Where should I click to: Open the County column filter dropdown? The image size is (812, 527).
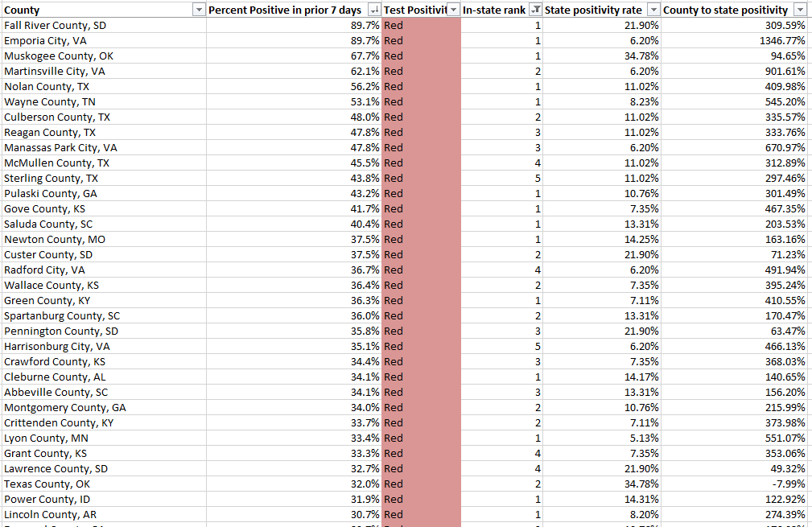(x=199, y=10)
